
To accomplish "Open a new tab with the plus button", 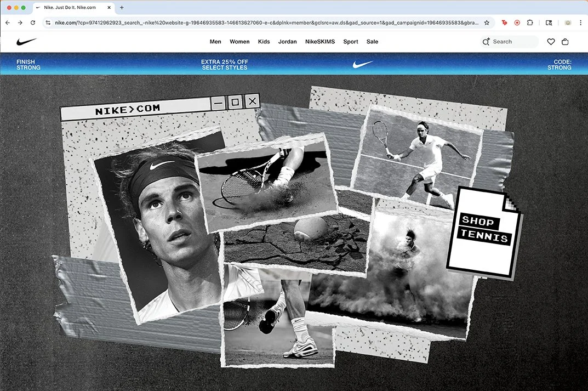I will (x=122, y=8).
